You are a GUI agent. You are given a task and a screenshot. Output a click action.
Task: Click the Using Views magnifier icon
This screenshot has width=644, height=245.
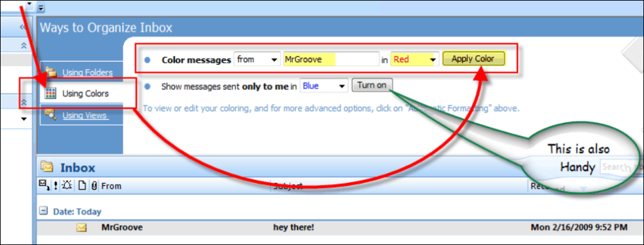[51, 115]
